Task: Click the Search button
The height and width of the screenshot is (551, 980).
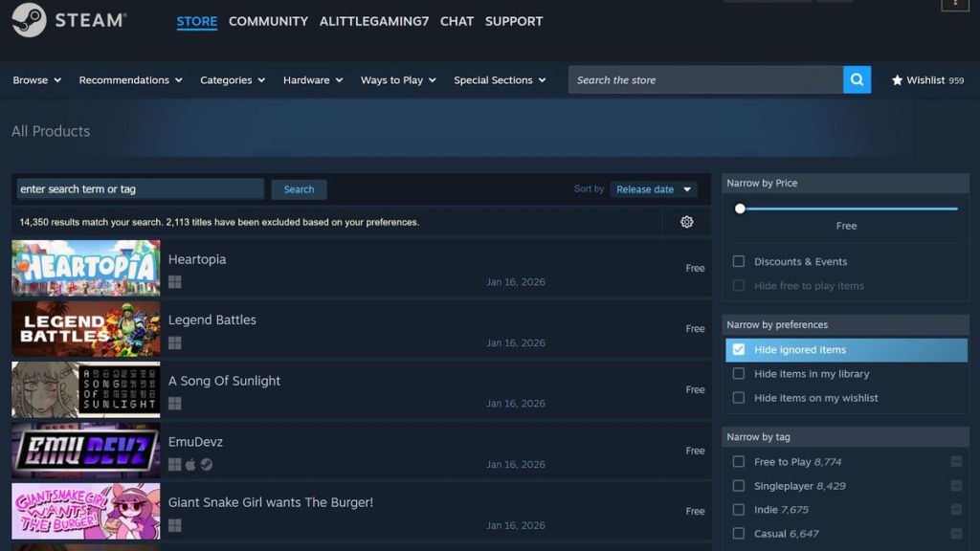Action: (x=299, y=188)
